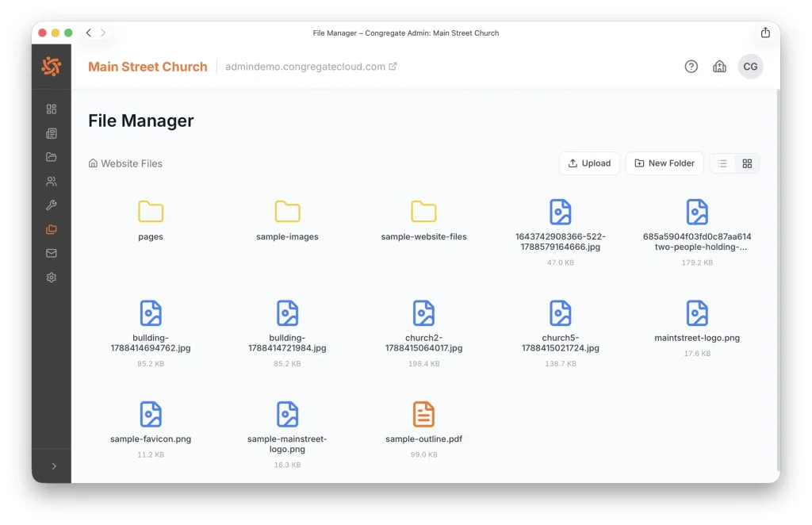This screenshot has width=812, height=525.
Task: Open the newspaper icon in the sidebar
Action: pos(52,133)
